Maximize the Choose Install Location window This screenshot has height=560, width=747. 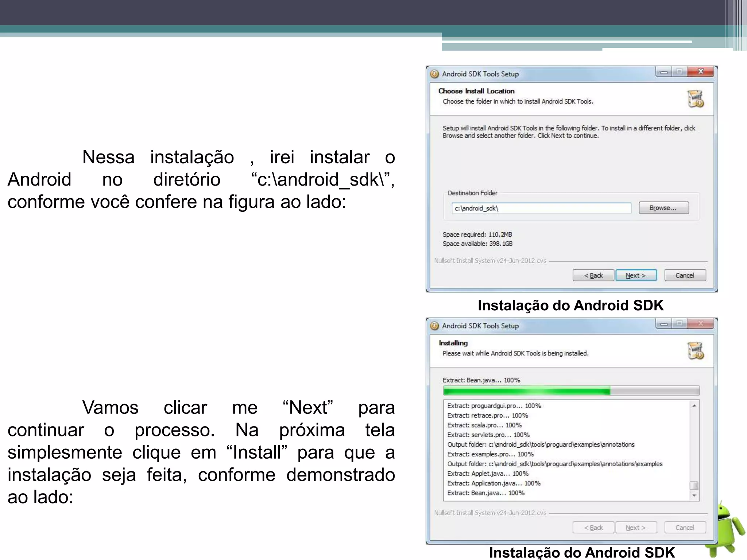point(679,71)
